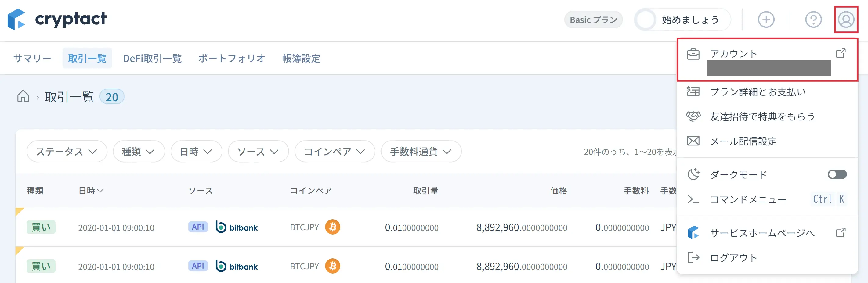Click the home breadcrumb icon
This screenshot has width=868, height=283.
coord(23,97)
